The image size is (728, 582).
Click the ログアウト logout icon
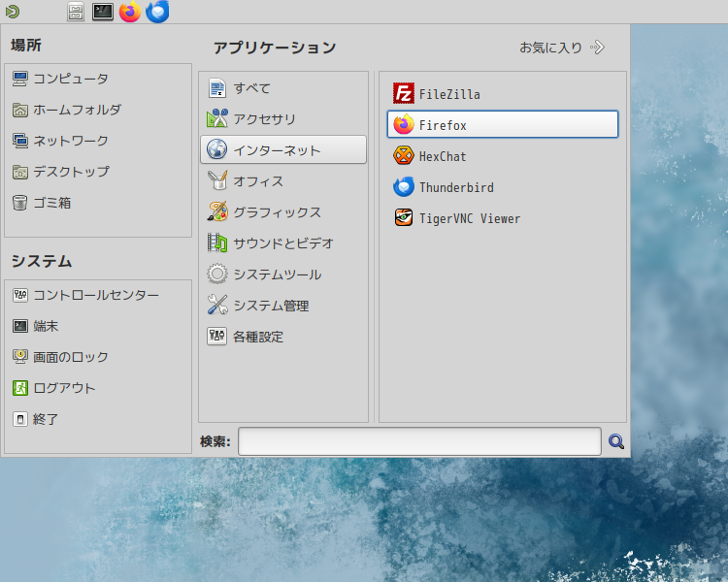click(x=20, y=388)
